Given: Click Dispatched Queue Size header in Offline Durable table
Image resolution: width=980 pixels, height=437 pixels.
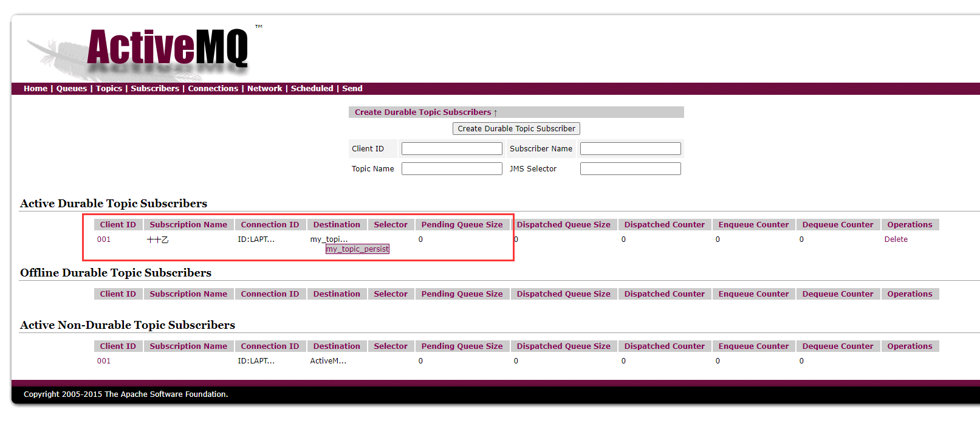Looking at the screenshot, I should pyautogui.click(x=563, y=294).
